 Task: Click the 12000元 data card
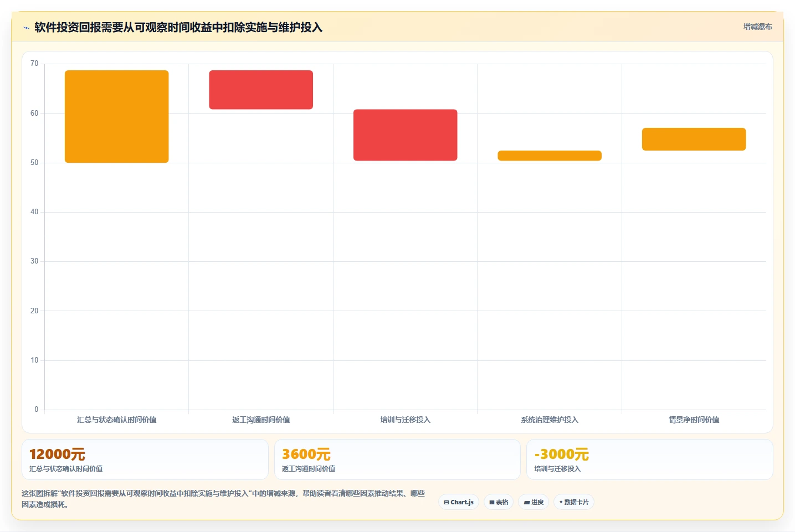pyautogui.click(x=145, y=459)
